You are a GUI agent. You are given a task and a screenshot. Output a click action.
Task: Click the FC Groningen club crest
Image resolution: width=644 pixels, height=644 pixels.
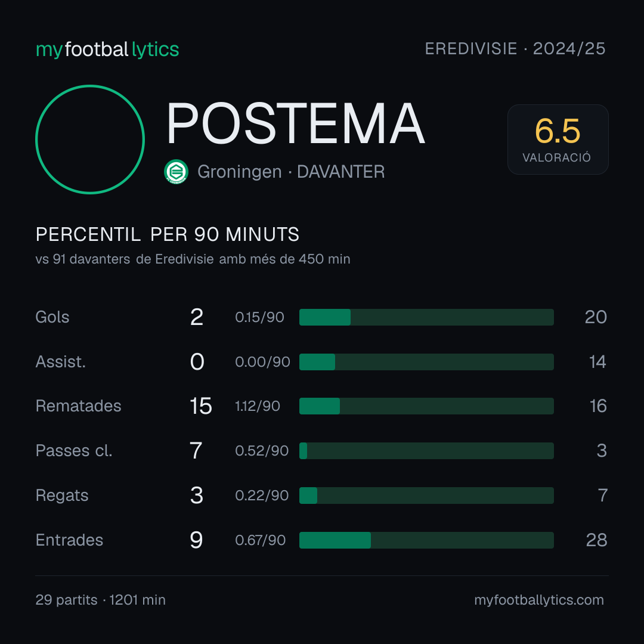tap(176, 172)
